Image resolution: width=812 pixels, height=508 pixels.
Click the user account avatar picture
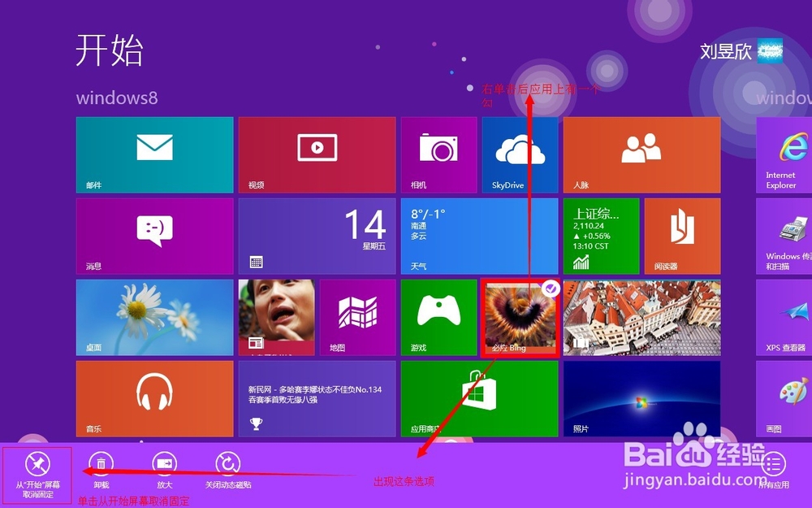pyautogui.click(x=770, y=50)
